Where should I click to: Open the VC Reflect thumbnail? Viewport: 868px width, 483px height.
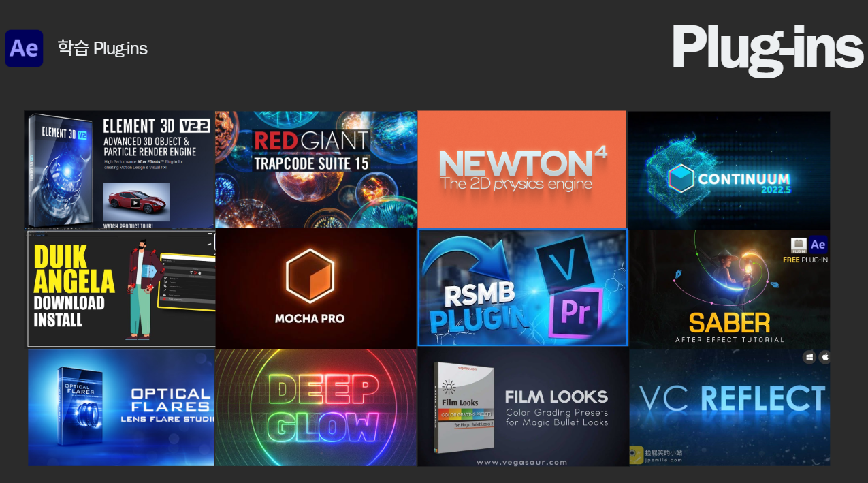[x=730, y=407]
